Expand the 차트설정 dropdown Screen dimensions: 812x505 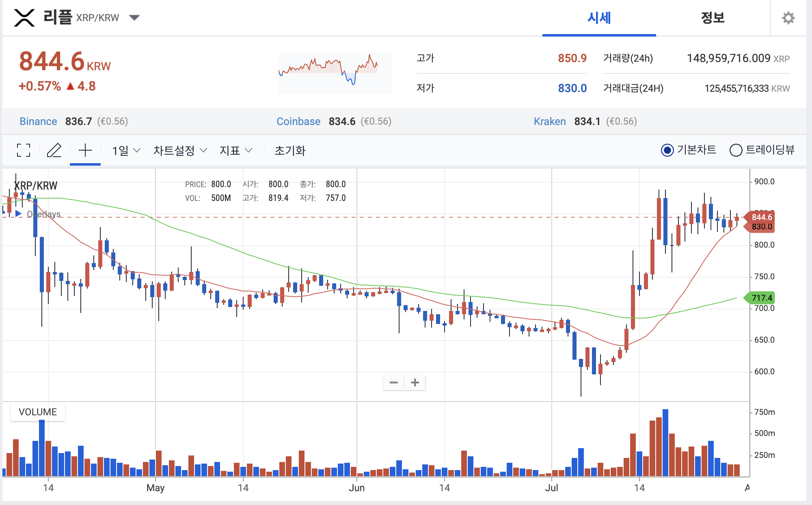(x=180, y=151)
